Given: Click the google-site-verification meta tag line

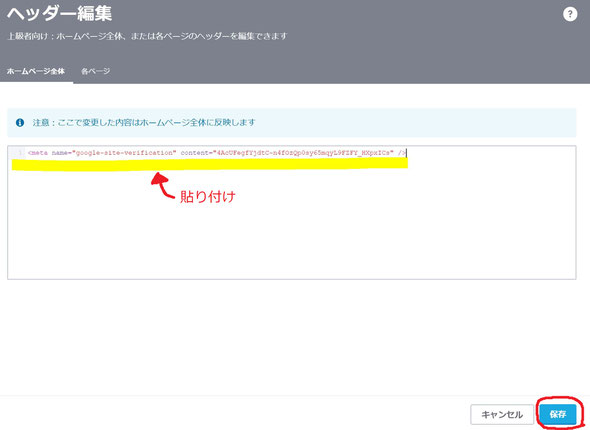Looking at the screenshot, I should point(217,153).
